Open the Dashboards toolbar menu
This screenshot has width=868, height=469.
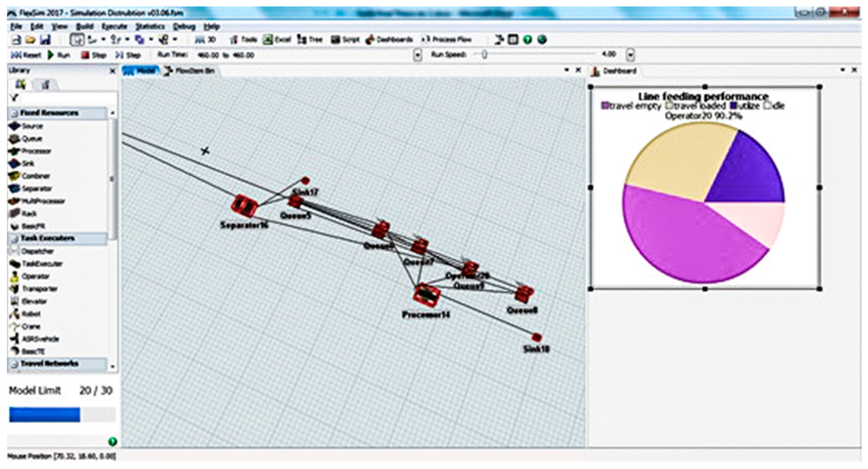click(x=389, y=40)
